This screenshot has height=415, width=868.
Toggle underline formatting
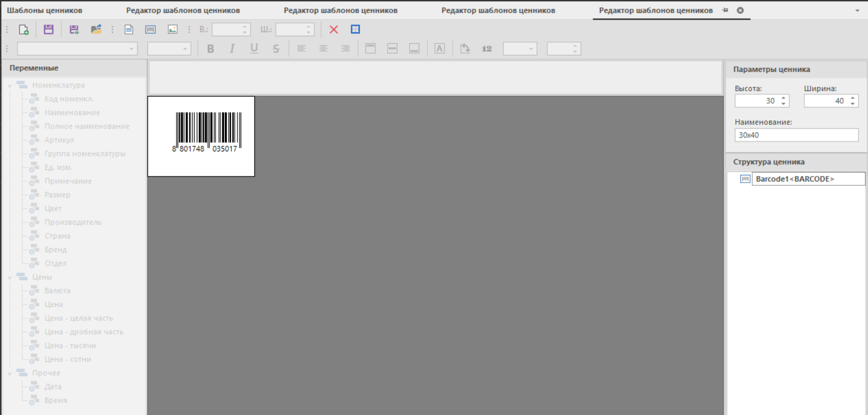point(254,49)
